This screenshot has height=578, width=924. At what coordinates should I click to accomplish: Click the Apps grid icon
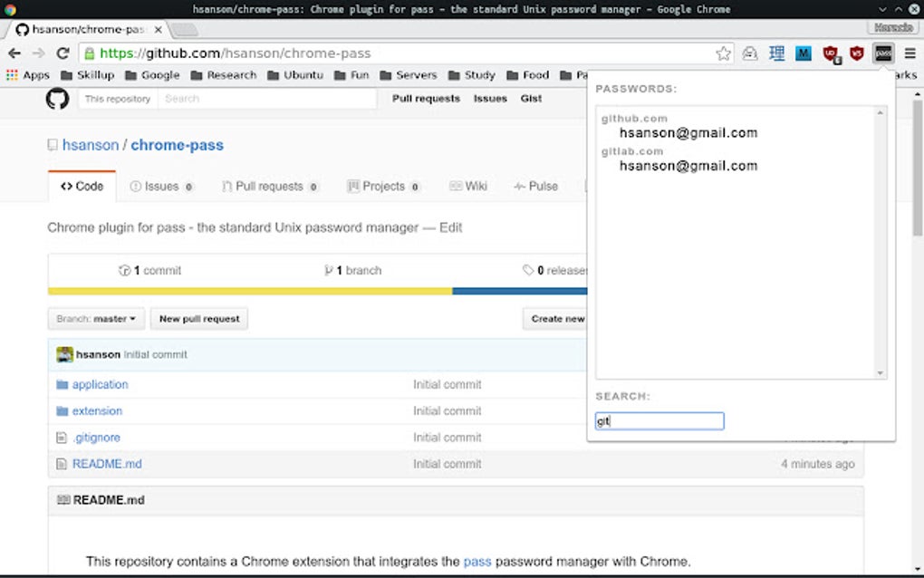click(12, 75)
